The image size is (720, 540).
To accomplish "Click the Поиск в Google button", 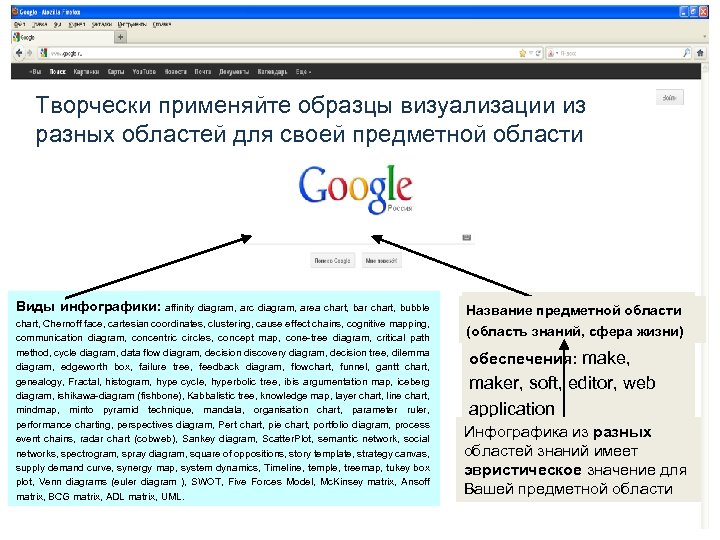I will click(332, 260).
